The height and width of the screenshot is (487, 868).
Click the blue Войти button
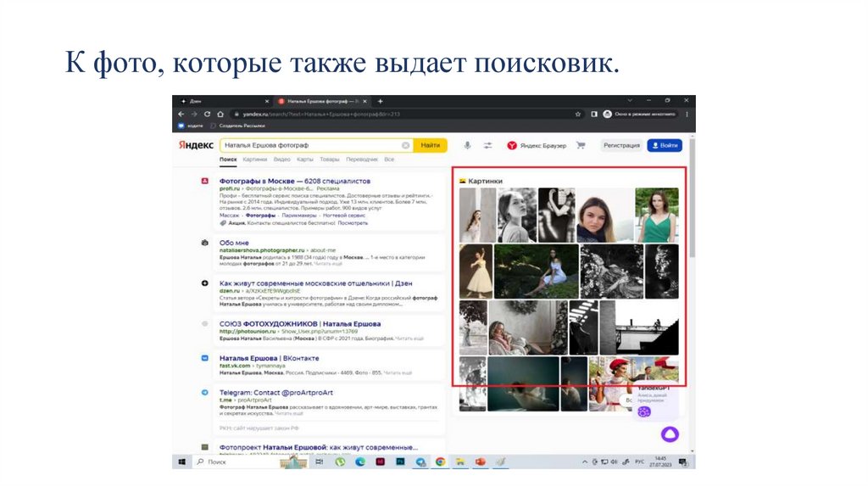[x=665, y=145]
